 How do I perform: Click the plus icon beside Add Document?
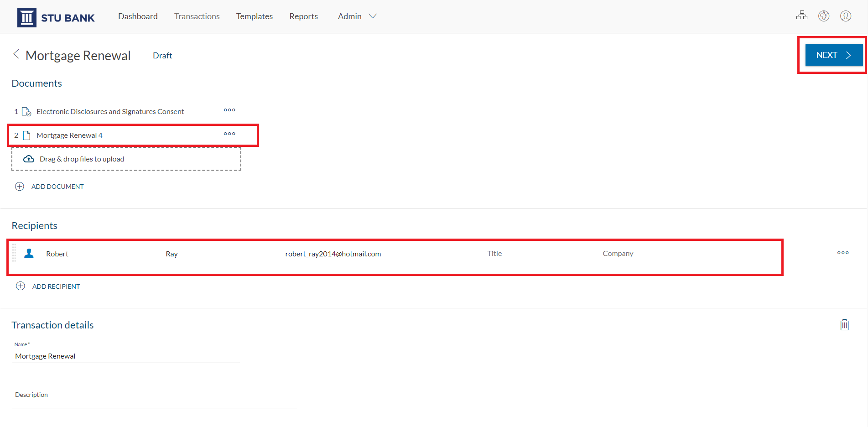(20, 187)
